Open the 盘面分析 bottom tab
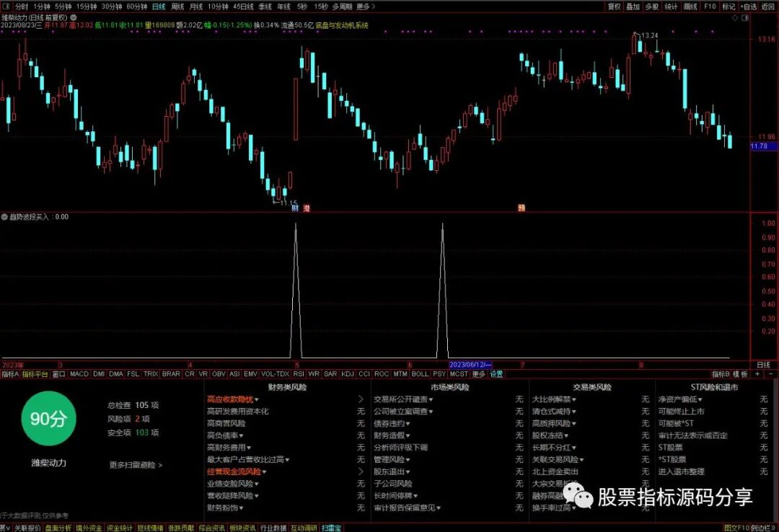The height and width of the screenshot is (532, 779). (x=58, y=528)
